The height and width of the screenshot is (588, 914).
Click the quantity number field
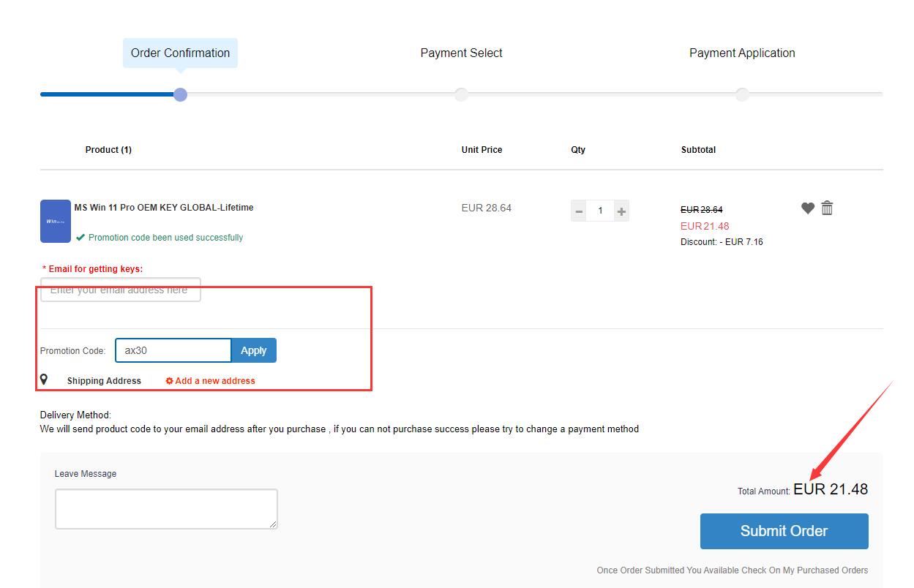(x=600, y=211)
